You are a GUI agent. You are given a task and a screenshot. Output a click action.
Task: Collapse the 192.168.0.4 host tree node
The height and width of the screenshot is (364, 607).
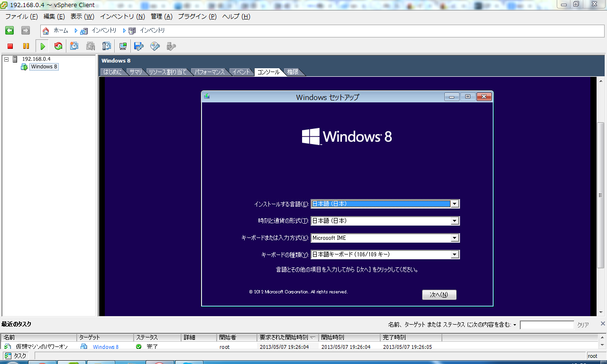pos(7,59)
